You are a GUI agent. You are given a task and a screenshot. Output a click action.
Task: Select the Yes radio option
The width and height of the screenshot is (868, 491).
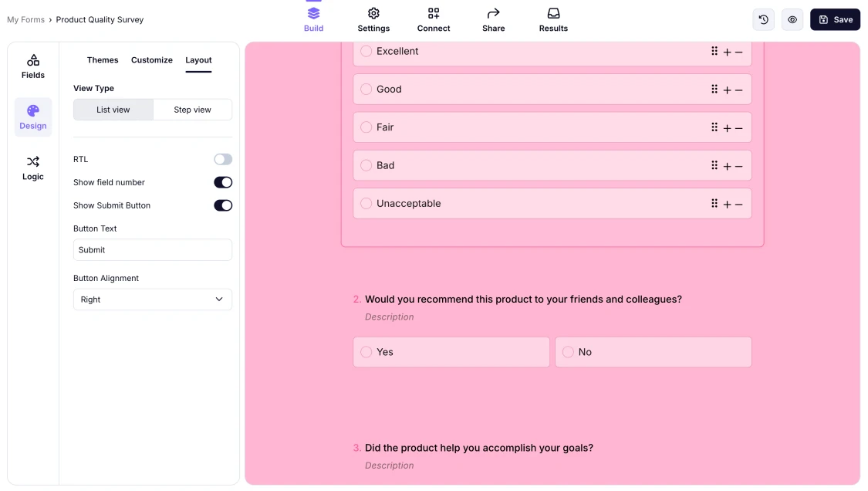[x=366, y=352]
